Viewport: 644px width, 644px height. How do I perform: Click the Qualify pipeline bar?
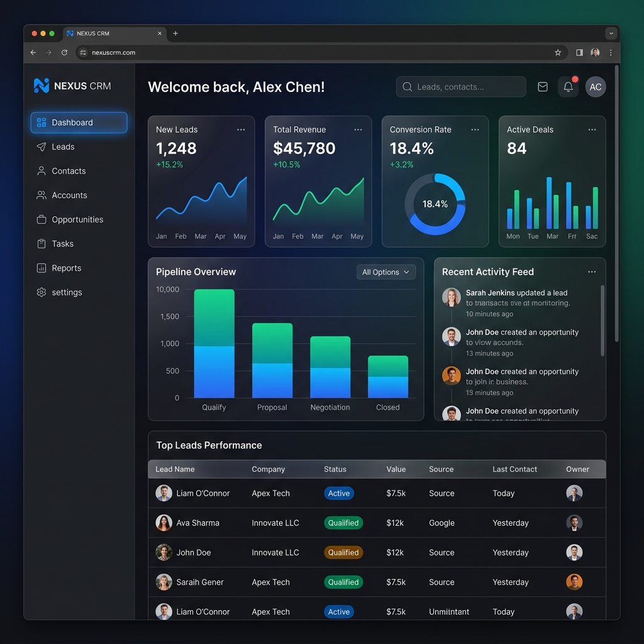214,343
